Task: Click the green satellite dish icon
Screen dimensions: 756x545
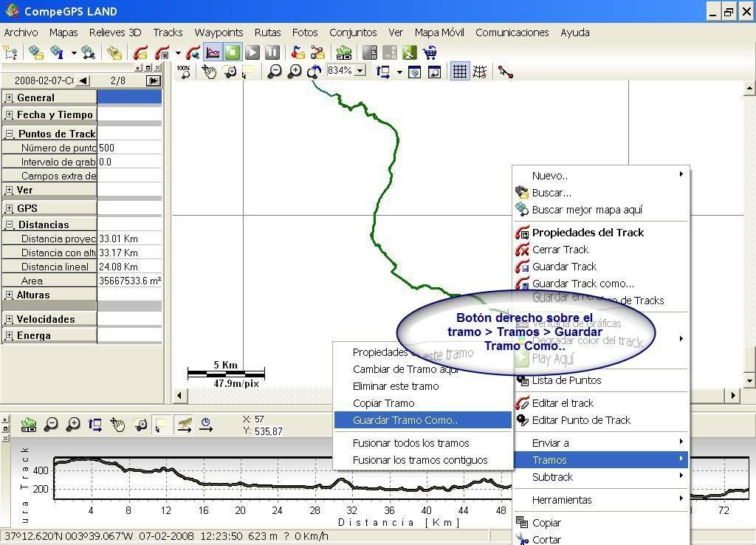Action: [x=410, y=52]
